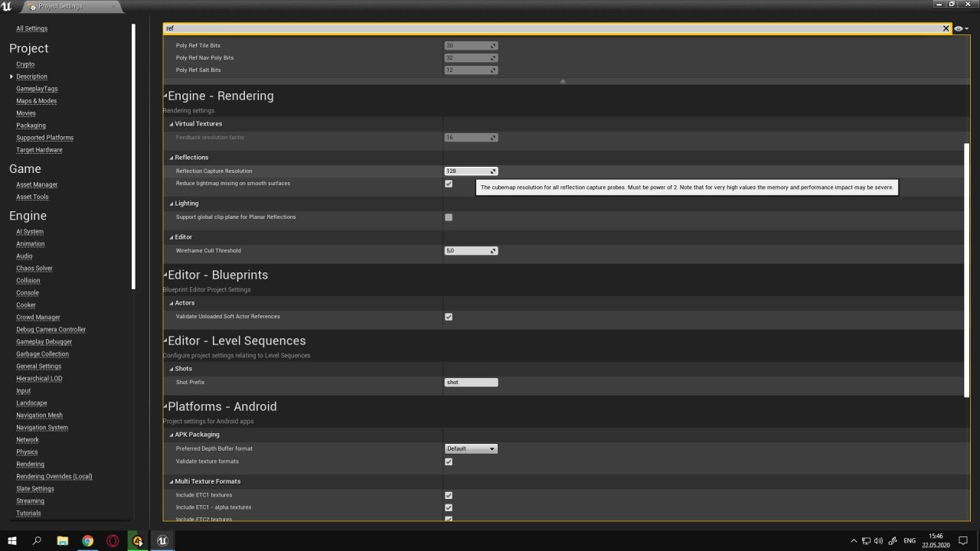Open notification center icon
Screen dimensions: 980x551
click(x=963, y=540)
